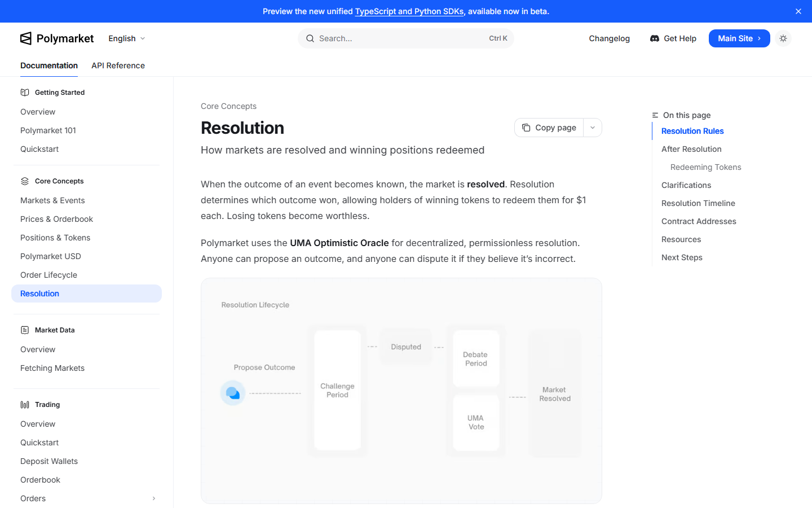Jump to Redeeming Tokens subsection
812x508 pixels.
[706, 167]
